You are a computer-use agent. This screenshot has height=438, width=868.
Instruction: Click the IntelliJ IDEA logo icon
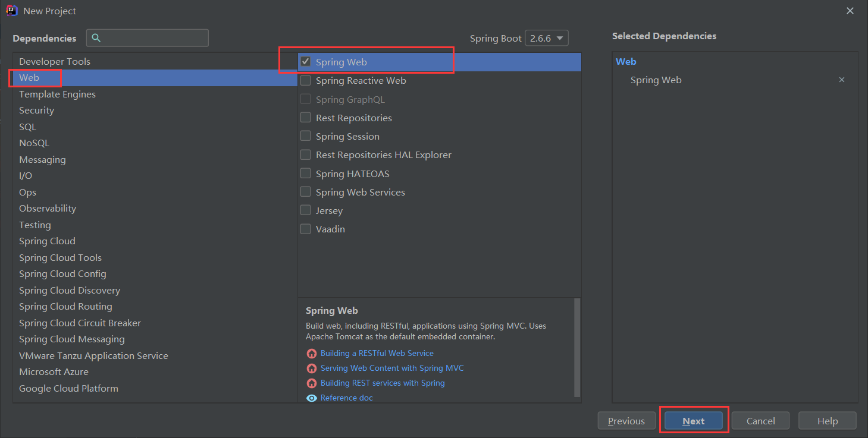pyautogui.click(x=11, y=11)
